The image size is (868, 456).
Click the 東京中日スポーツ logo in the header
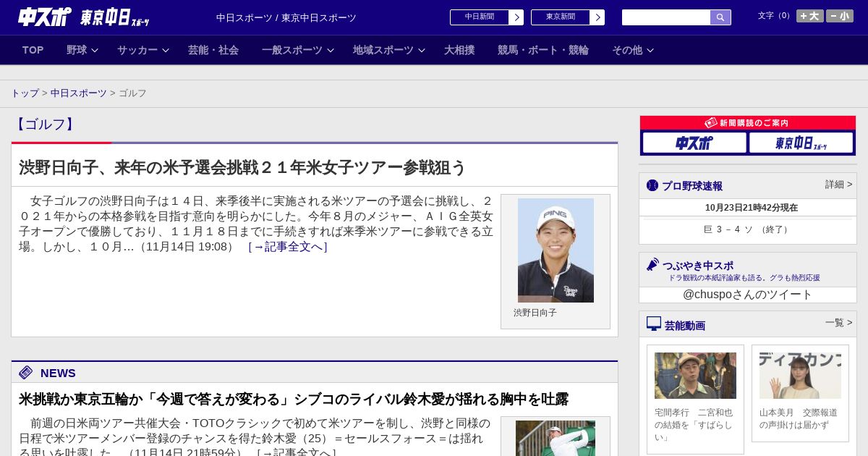(x=114, y=17)
